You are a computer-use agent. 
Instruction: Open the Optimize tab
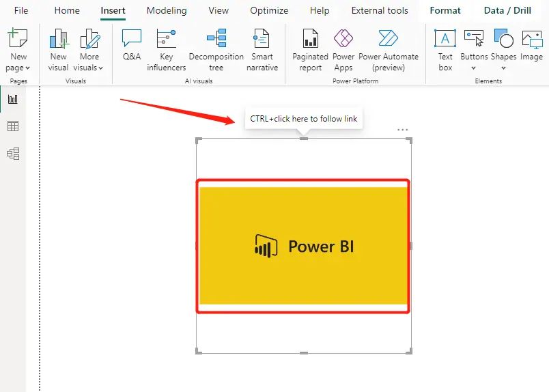pyautogui.click(x=269, y=10)
